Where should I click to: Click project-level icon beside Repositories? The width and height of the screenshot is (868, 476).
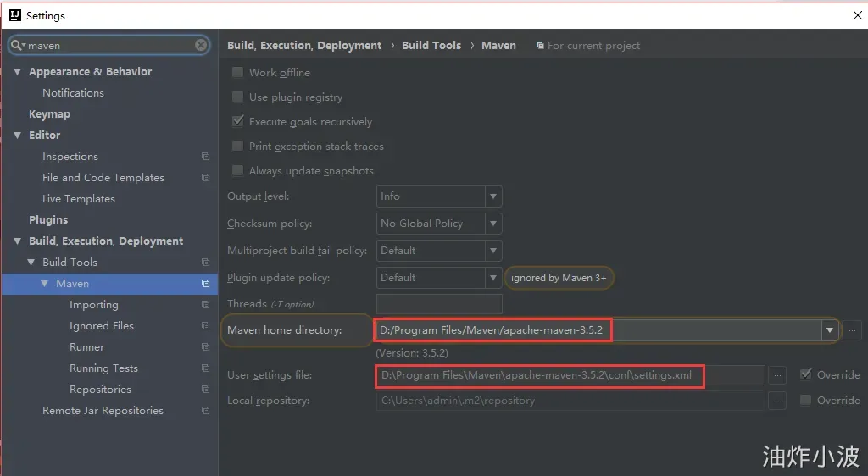pyautogui.click(x=205, y=390)
